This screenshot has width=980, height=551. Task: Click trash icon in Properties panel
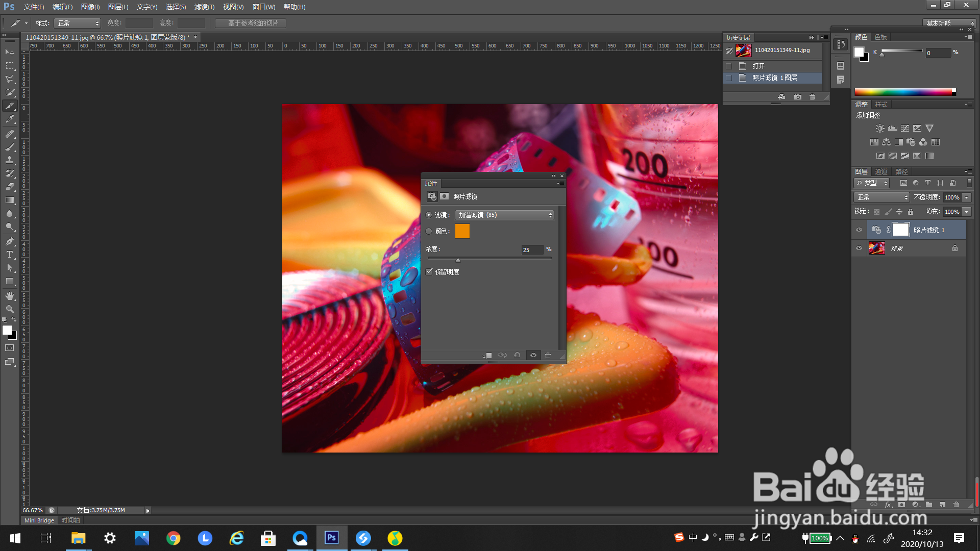(548, 356)
